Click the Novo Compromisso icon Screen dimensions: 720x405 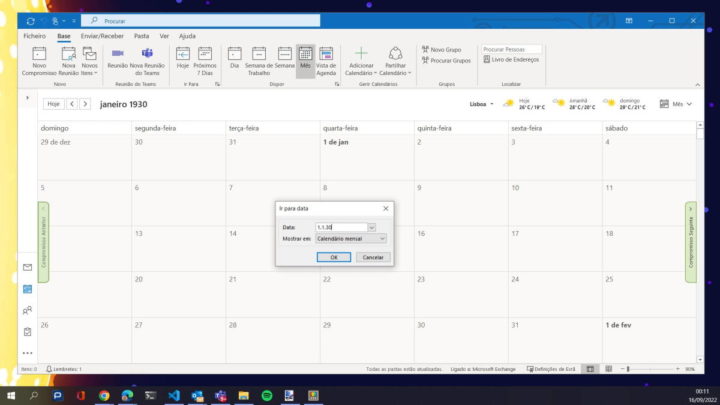(40, 54)
